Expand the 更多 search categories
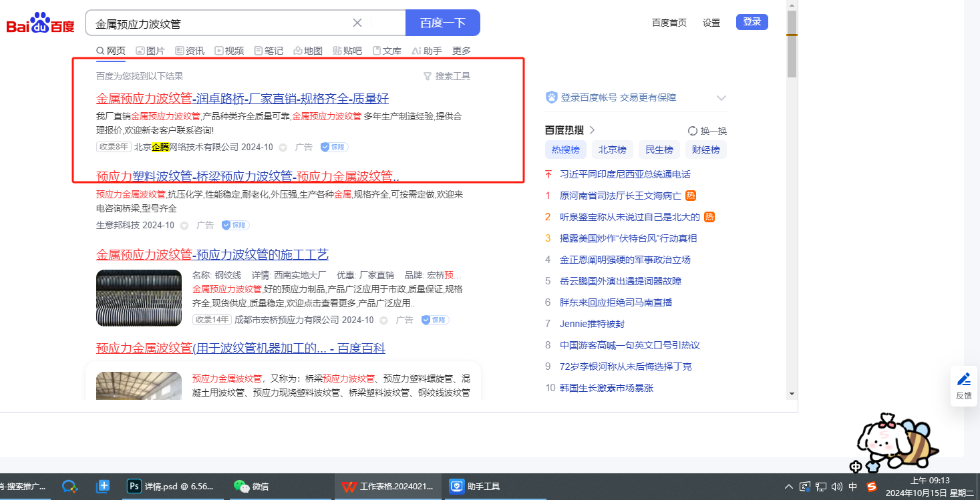This screenshot has height=500, width=980. [x=461, y=51]
